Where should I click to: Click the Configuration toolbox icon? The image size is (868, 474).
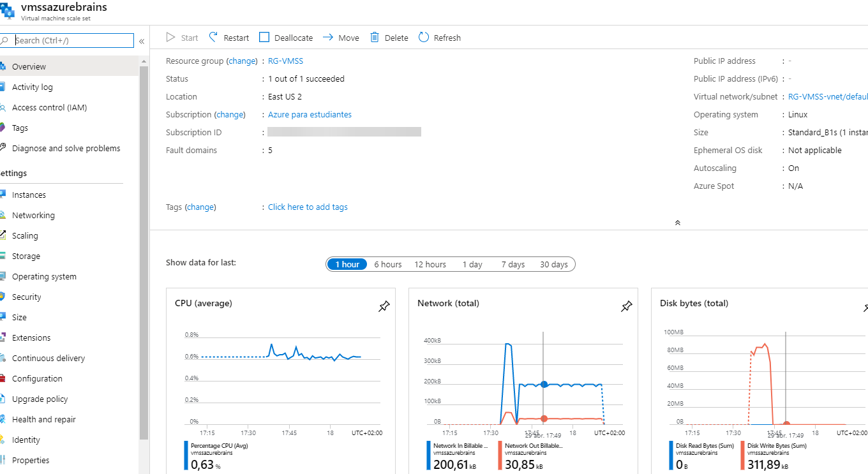(x=3, y=378)
